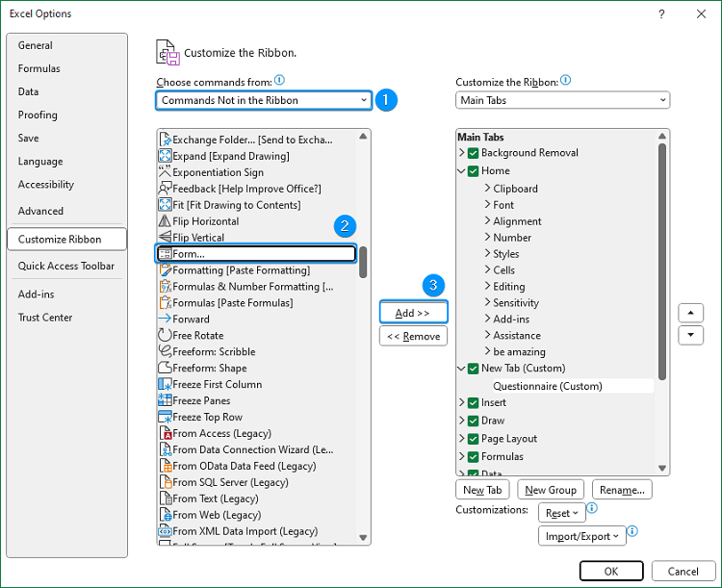Click the Freeze Top Row icon

click(165, 417)
